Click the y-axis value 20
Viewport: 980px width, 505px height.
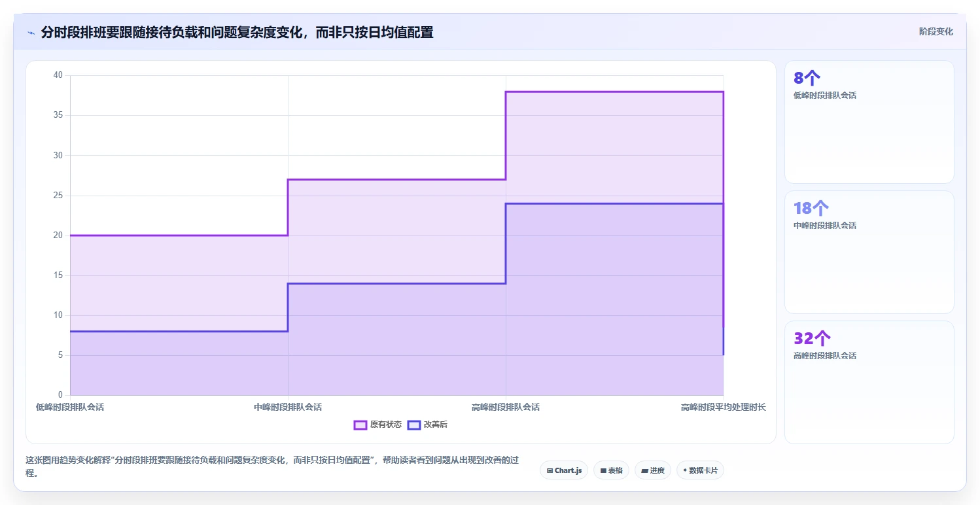pyautogui.click(x=58, y=235)
